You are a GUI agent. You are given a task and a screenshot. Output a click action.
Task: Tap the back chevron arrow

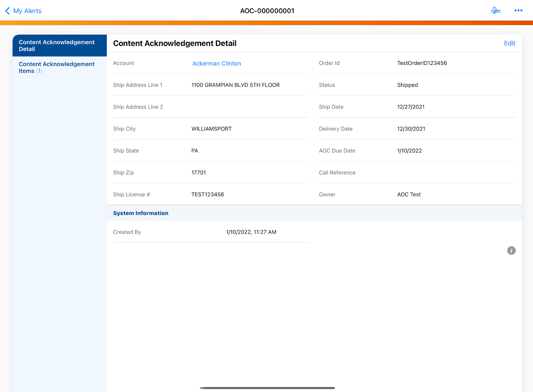tap(7, 11)
